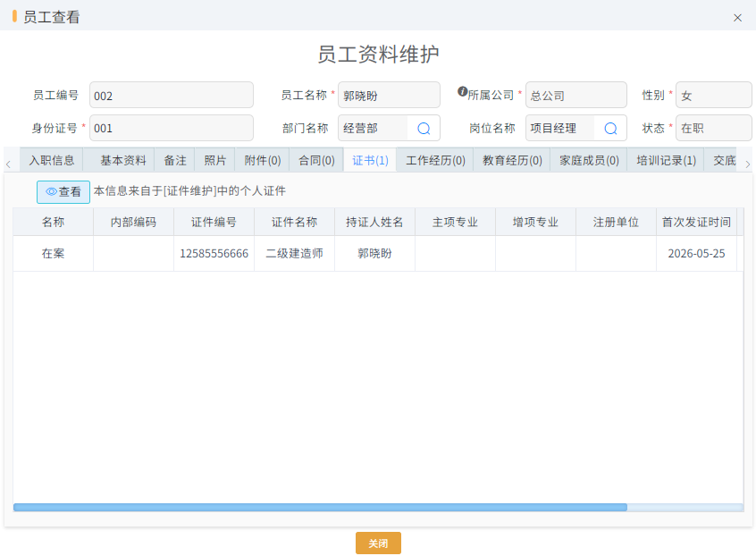Open the 家庭成员(0) tab

click(589, 160)
